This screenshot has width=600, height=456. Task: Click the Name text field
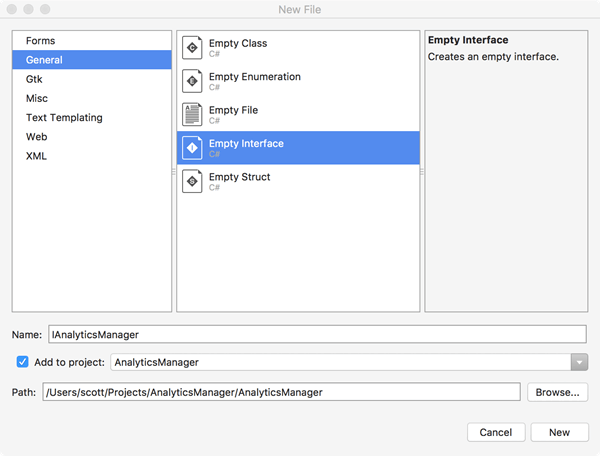point(315,334)
